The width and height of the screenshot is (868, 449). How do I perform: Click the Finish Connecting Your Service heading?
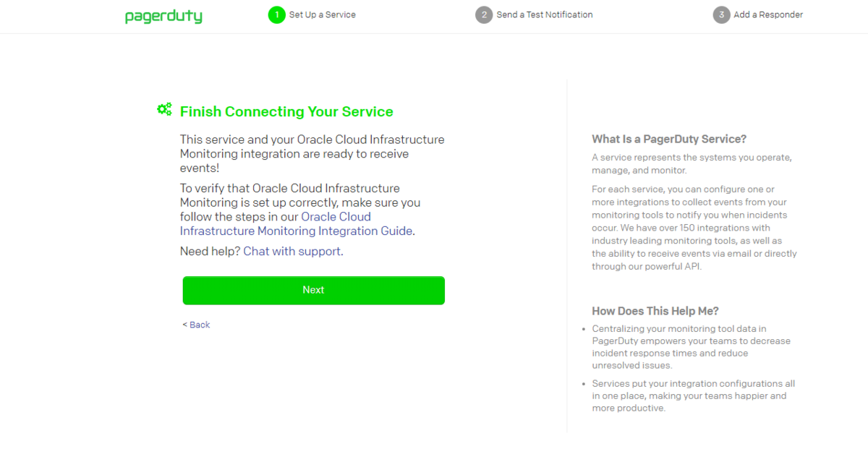coord(286,111)
